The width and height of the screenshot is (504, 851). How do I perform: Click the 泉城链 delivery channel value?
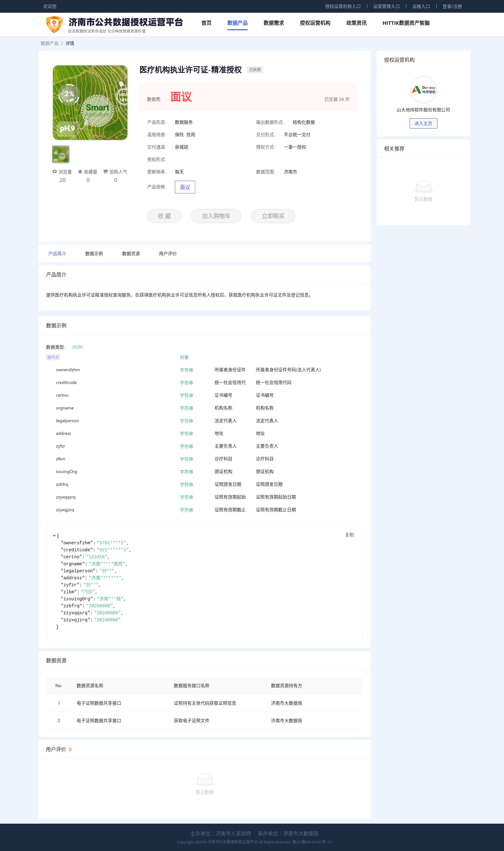click(x=181, y=147)
